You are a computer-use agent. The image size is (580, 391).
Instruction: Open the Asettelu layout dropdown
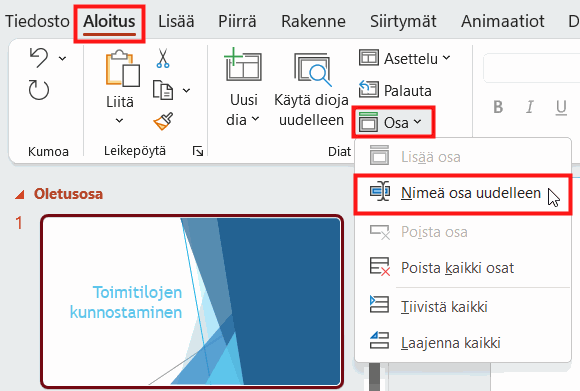(405, 58)
